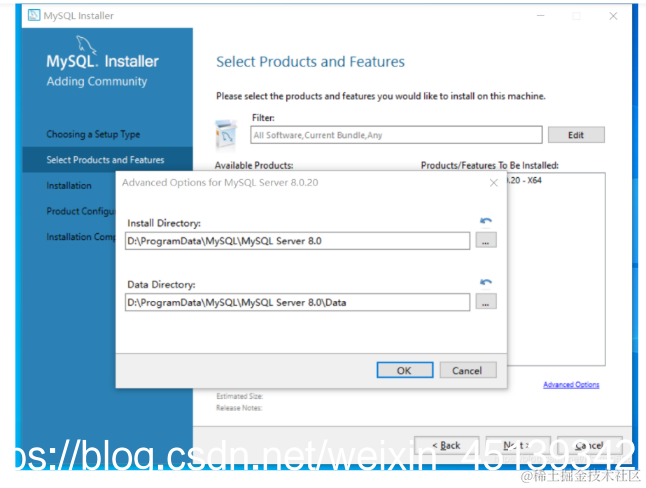Click the MySQL Installer title bar icon

(34, 16)
